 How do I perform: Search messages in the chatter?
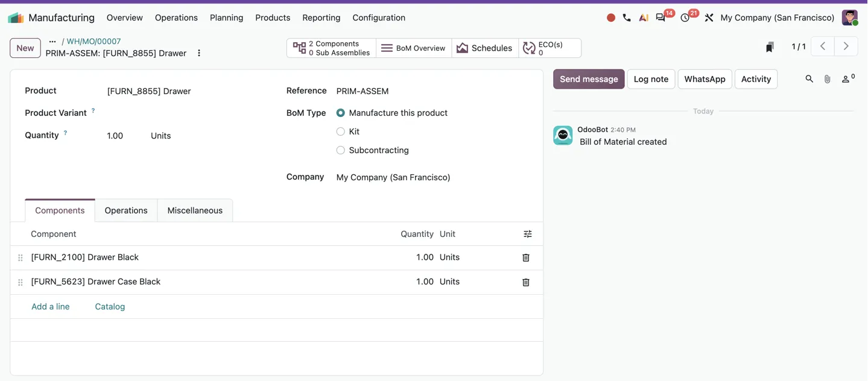[809, 79]
